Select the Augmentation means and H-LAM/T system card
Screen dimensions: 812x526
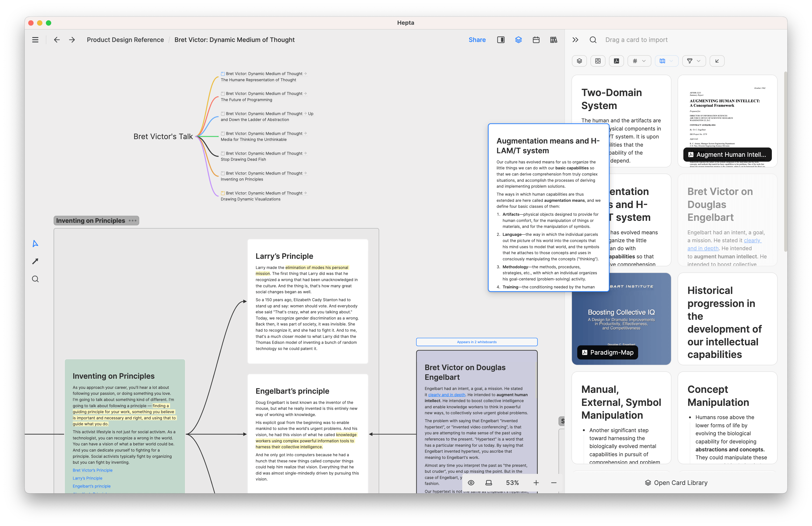pyautogui.click(x=548, y=208)
